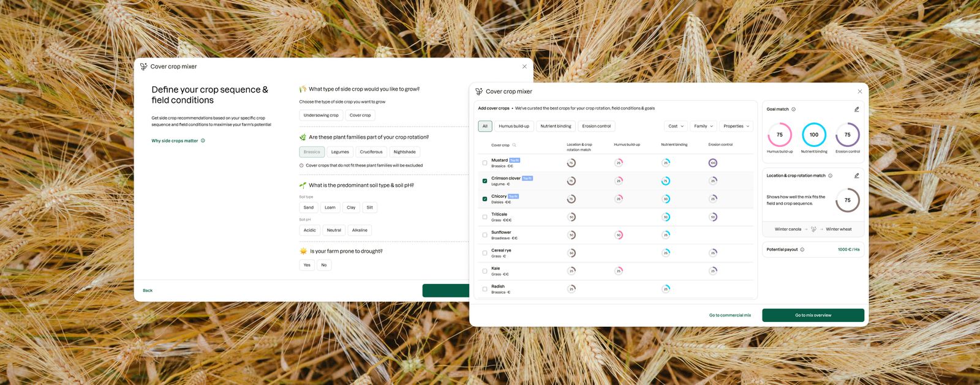980x385 pixels.
Task: Edit the Goal match settings
Action: coord(856,110)
